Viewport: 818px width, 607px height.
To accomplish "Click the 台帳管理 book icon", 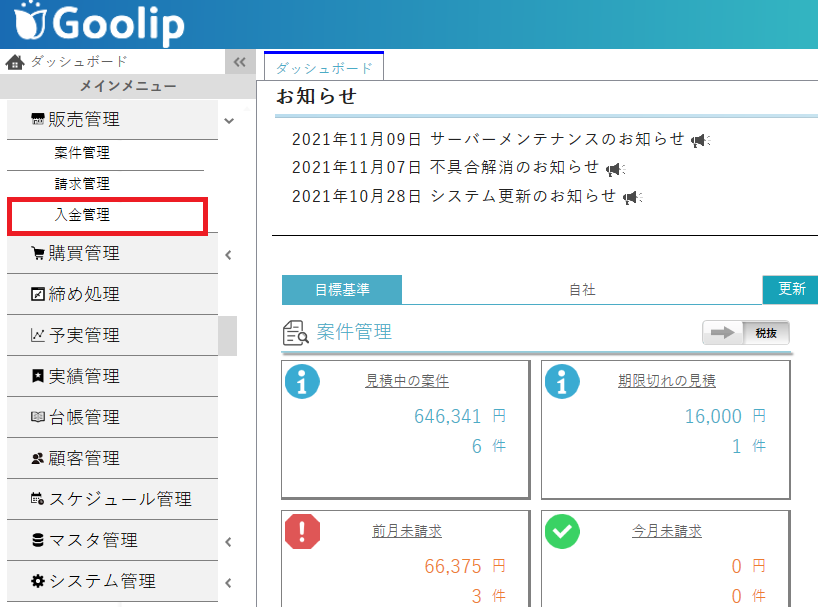I will [x=38, y=417].
